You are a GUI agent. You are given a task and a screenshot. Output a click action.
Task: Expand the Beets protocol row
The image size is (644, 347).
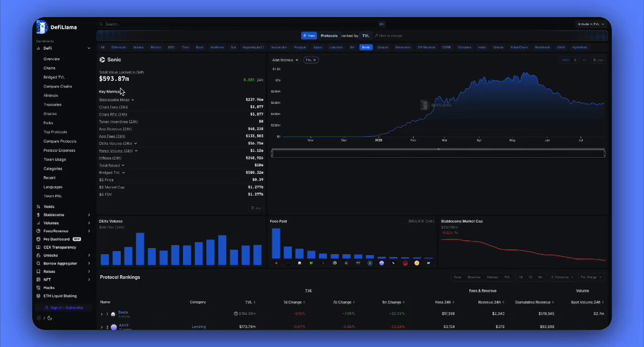pos(101,314)
